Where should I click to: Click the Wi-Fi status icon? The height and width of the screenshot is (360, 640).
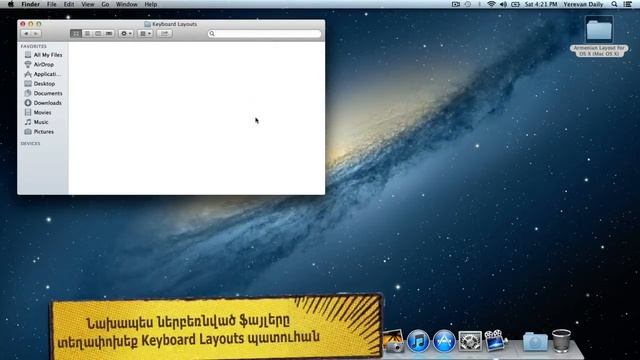click(491, 4)
